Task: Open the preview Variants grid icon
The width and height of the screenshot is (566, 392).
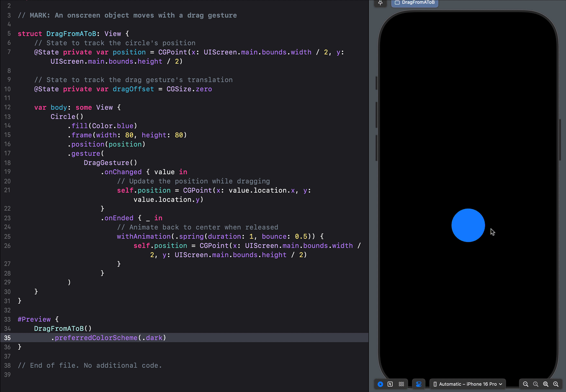Action: point(401,384)
